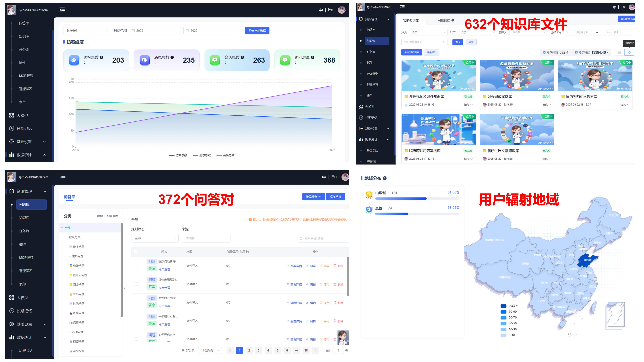Click the trash icon for the 视频自动暂停 row
The width and height of the screenshot is (644, 362).
(335, 266)
